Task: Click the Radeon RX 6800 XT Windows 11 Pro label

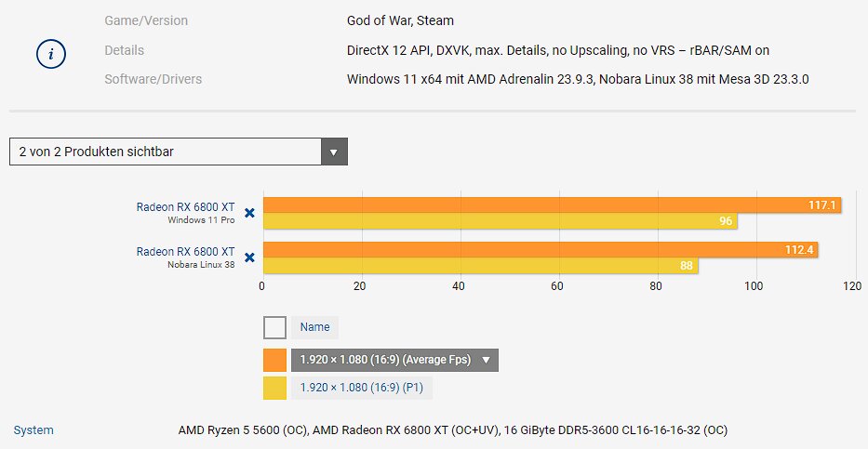Action: [x=185, y=207]
